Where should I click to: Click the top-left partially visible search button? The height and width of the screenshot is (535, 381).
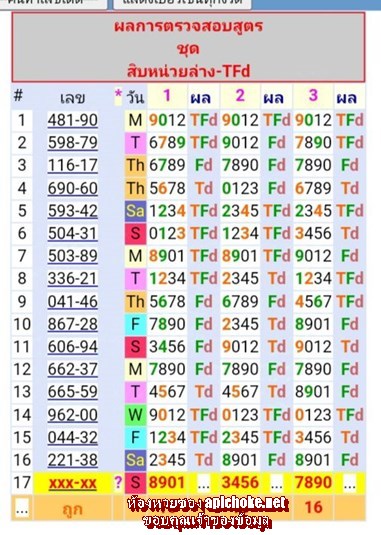53,4
